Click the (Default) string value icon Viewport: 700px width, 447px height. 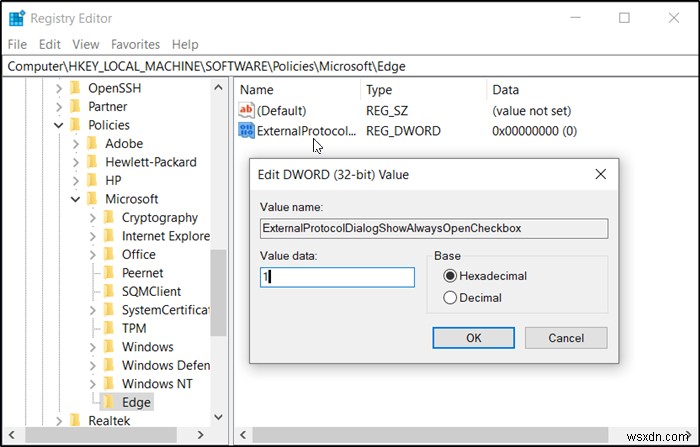[246, 110]
